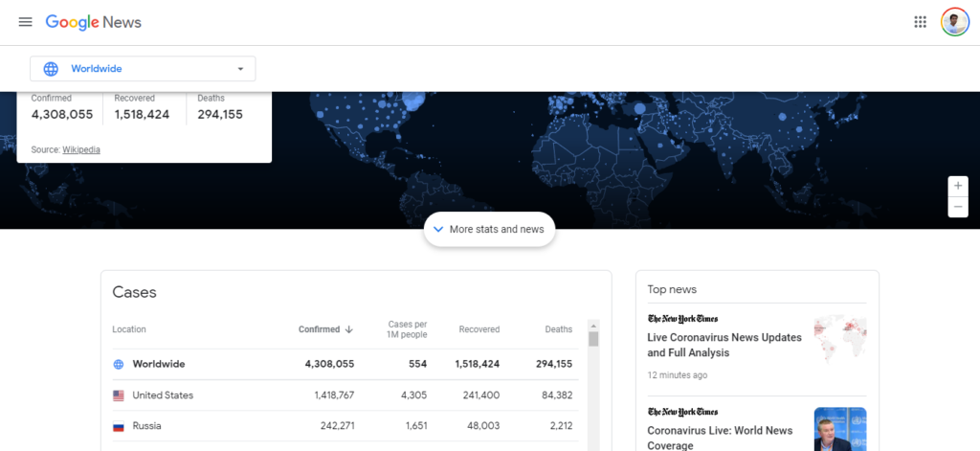Open the Google apps grid

(x=920, y=22)
